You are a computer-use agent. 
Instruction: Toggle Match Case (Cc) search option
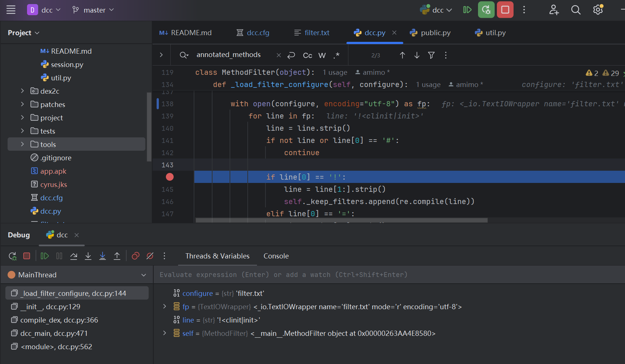coord(307,55)
